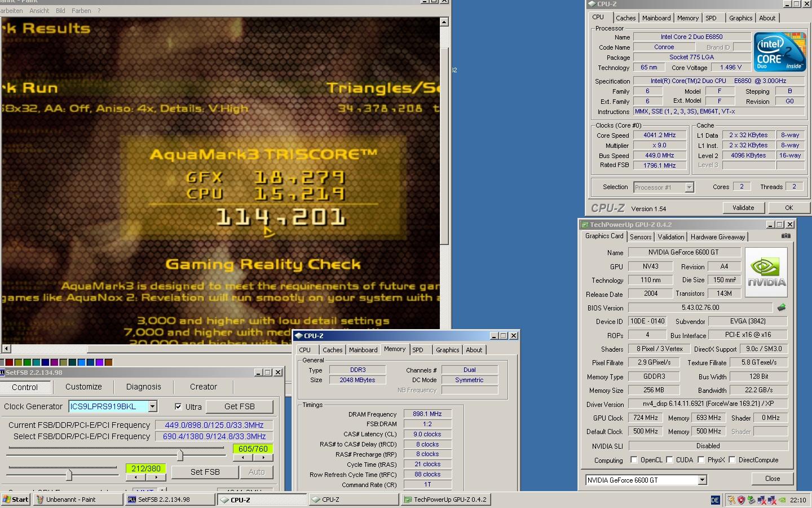812x508 pixels.
Task: Click the GPU-Z title bar icon
Action: (585, 225)
